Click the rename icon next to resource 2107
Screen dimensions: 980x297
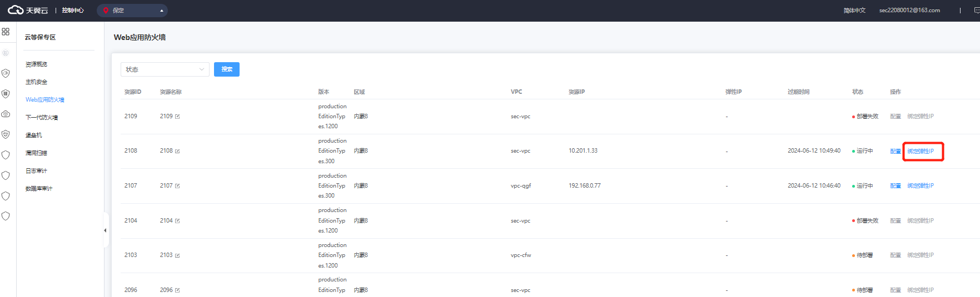(177, 186)
